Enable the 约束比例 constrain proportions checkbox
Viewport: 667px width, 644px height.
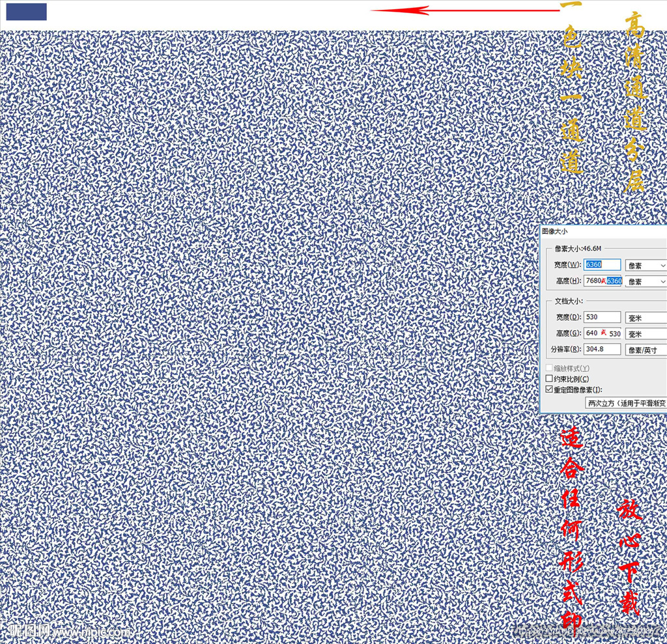549,378
